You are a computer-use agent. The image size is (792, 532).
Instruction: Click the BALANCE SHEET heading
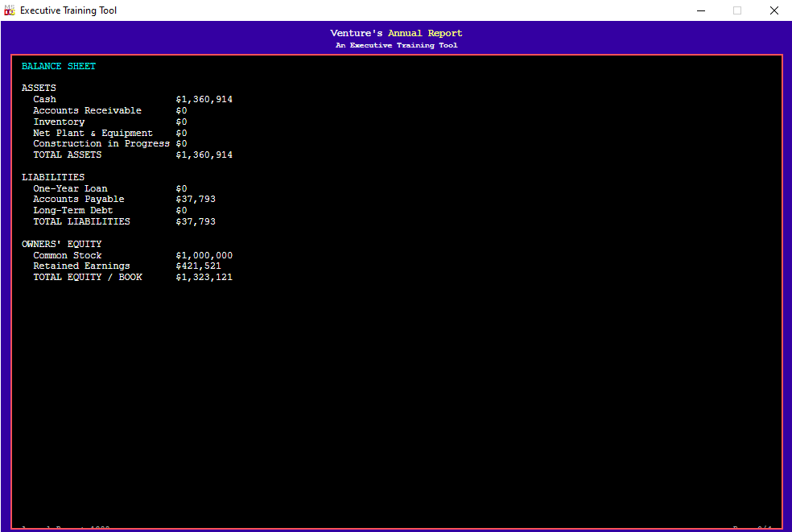(59, 66)
